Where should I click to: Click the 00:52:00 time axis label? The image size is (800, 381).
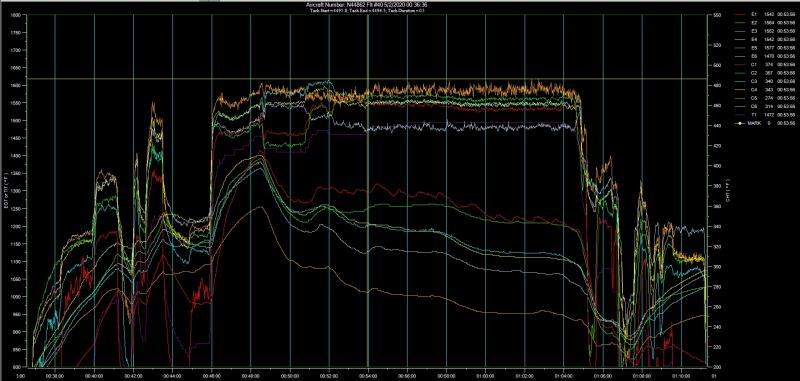click(329, 375)
